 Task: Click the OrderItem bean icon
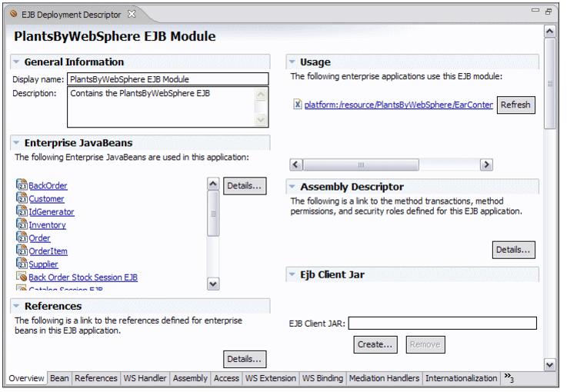coord(22,251)
